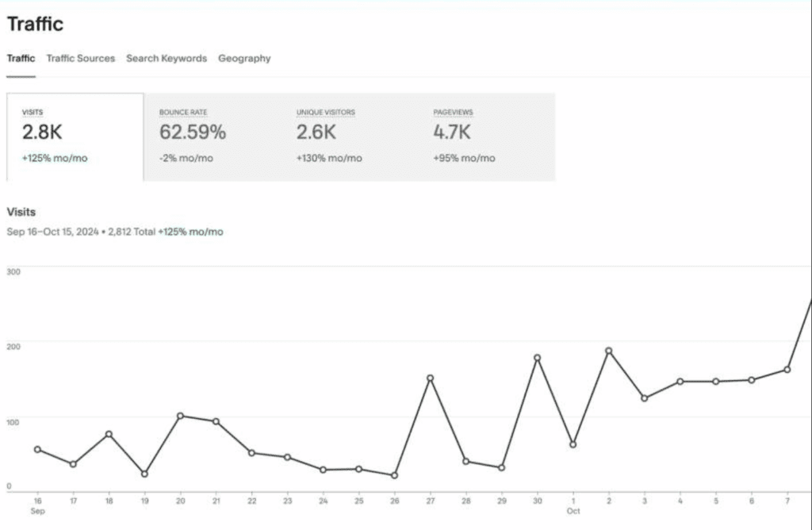Click the Sep 20 data point
This screenshot has height=530, width=812.
tap(180, 416)
